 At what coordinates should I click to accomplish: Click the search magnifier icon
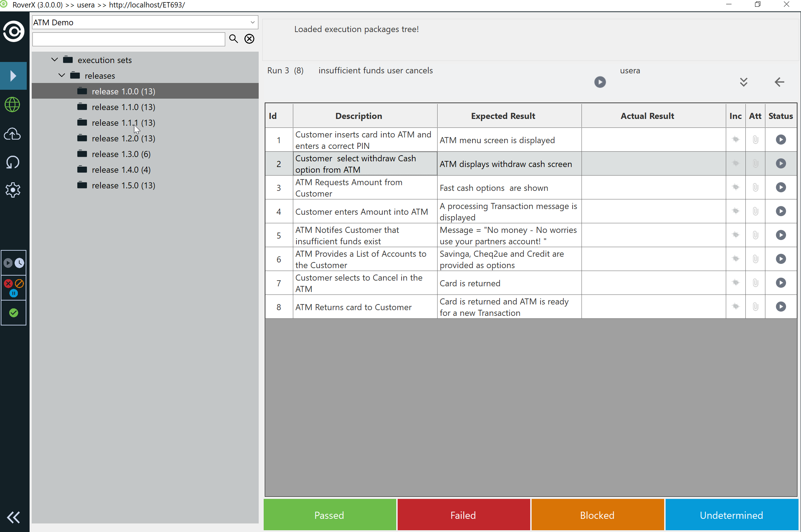pyautogui.click(x=233, y=39)
